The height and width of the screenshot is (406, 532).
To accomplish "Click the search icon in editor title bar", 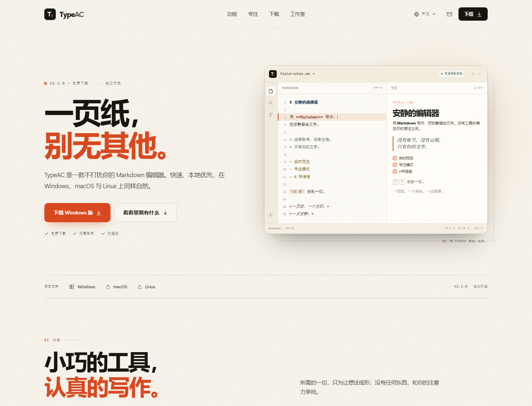I will click(473, 74).
